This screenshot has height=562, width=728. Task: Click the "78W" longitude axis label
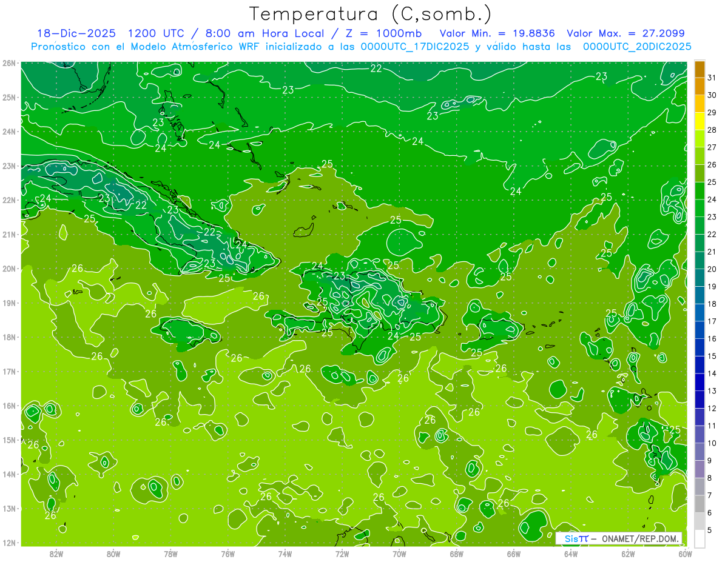[170, 554]
